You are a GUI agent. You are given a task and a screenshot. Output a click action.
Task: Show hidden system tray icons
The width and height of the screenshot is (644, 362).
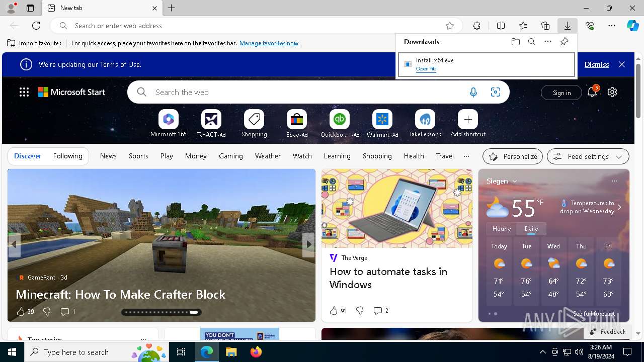tap(542, 352)
